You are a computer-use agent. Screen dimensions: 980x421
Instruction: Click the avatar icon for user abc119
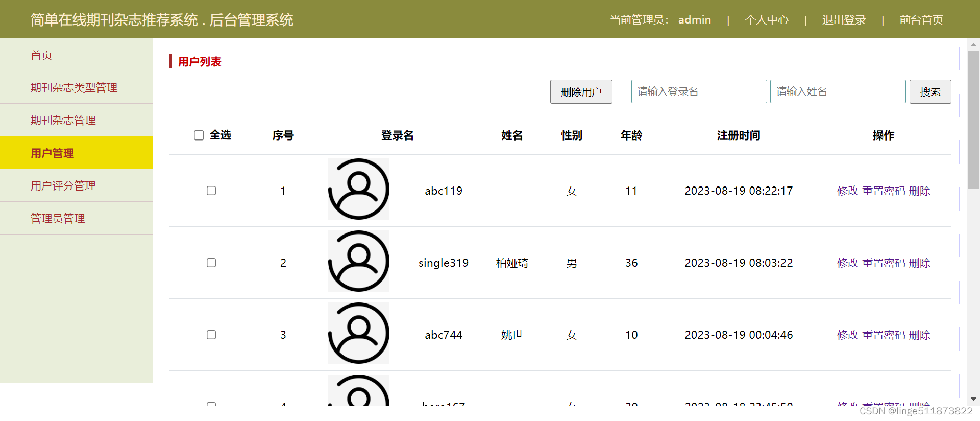(359, 189)
